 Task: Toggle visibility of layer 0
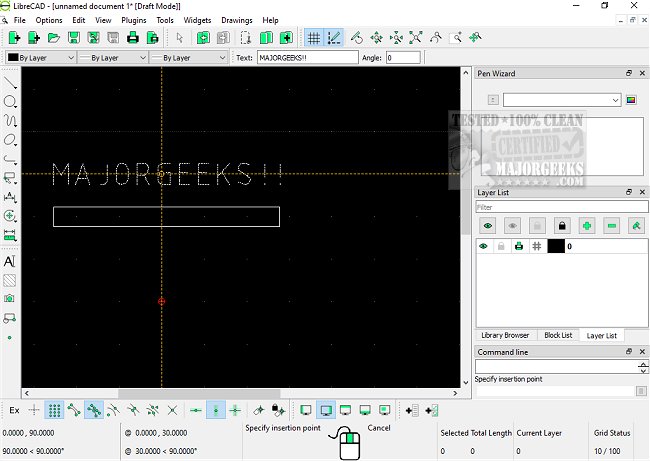484,246
